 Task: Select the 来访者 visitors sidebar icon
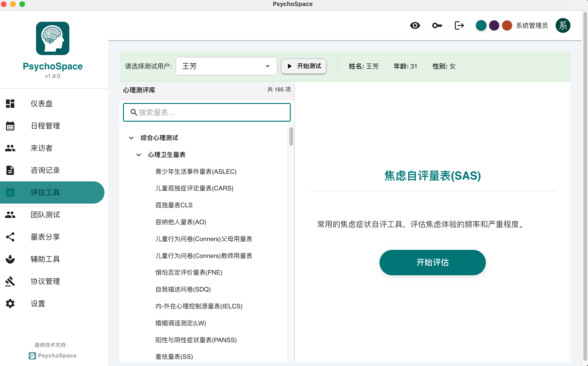10,148
